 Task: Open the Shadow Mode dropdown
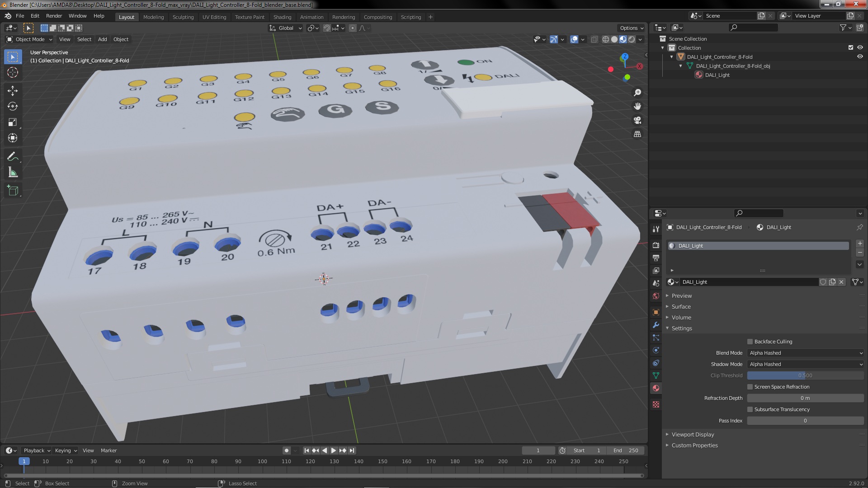[x=805, y=364]
